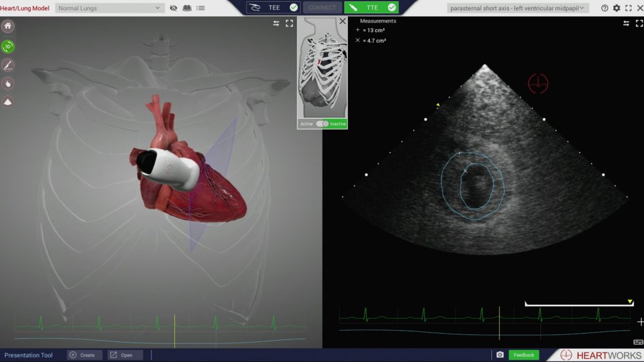Open the settings gear icon

[616, 8]
